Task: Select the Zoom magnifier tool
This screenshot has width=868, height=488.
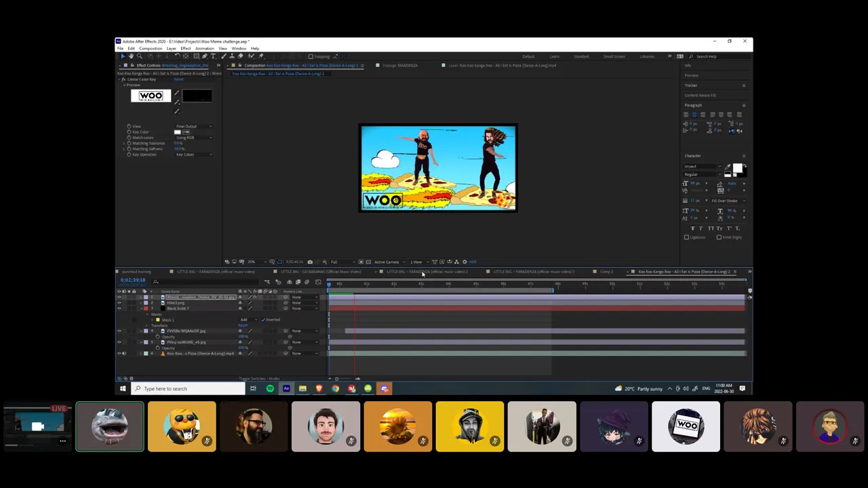Action: pyautogui.click(x=140, y=56)
